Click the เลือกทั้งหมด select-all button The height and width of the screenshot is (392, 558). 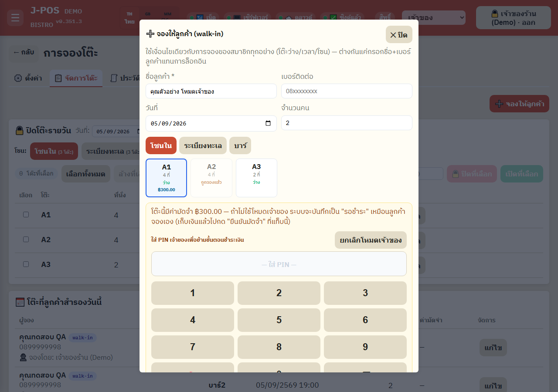86,174
